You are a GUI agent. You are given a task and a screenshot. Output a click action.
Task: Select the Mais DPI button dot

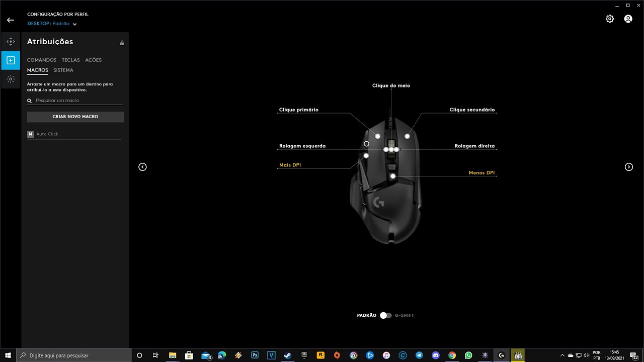point(366,156)
